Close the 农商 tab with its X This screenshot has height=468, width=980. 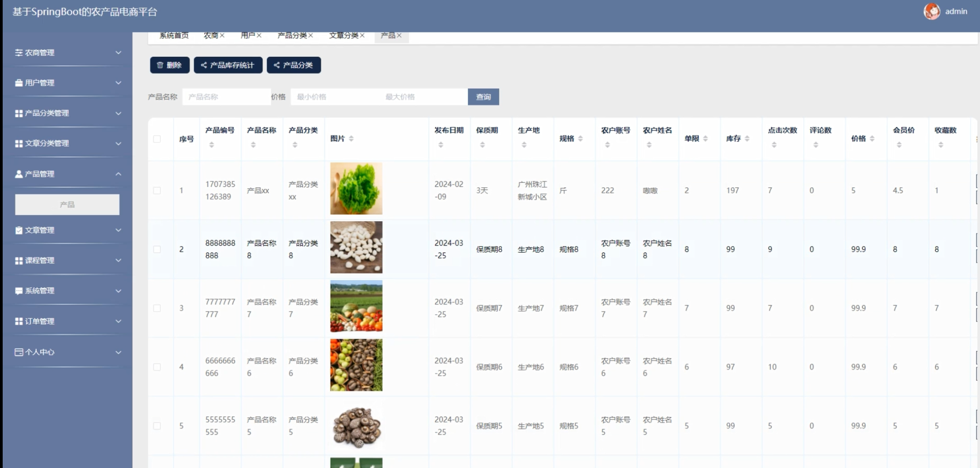222,35
